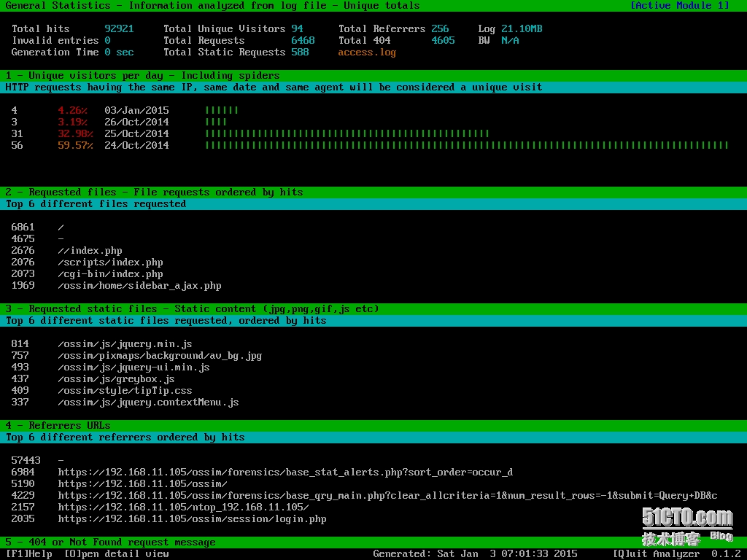Click the 4675 hits count
The image size is (747, 560).
(x=23, y=238)
